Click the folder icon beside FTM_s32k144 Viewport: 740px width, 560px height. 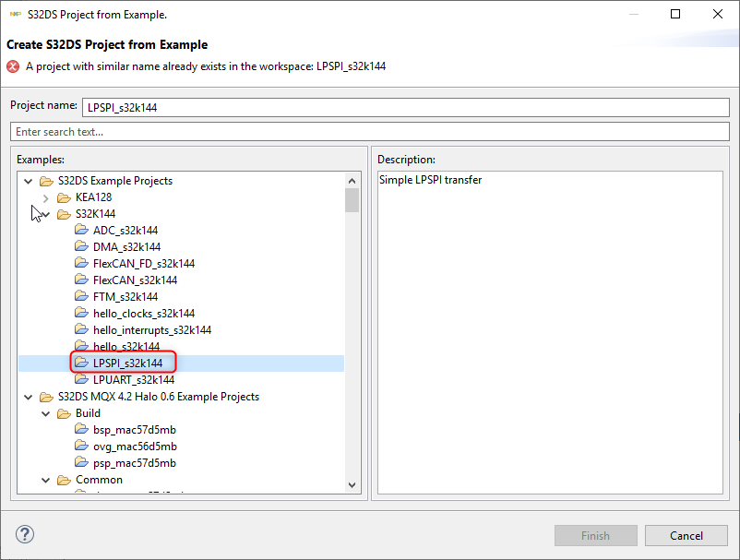[x=81, y=296]
